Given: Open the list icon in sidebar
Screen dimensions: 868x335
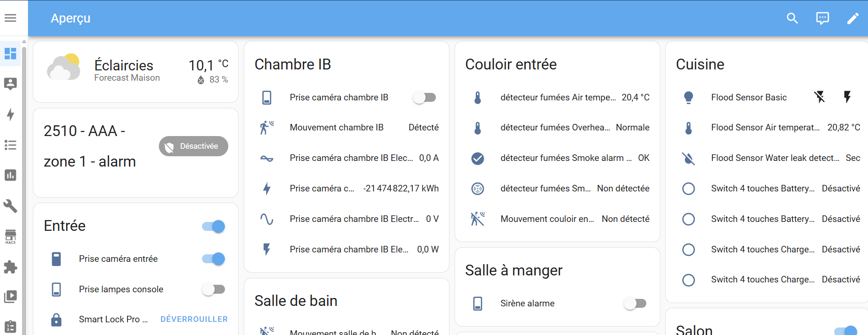Looking at the screenshot, I should click(10, 145).
